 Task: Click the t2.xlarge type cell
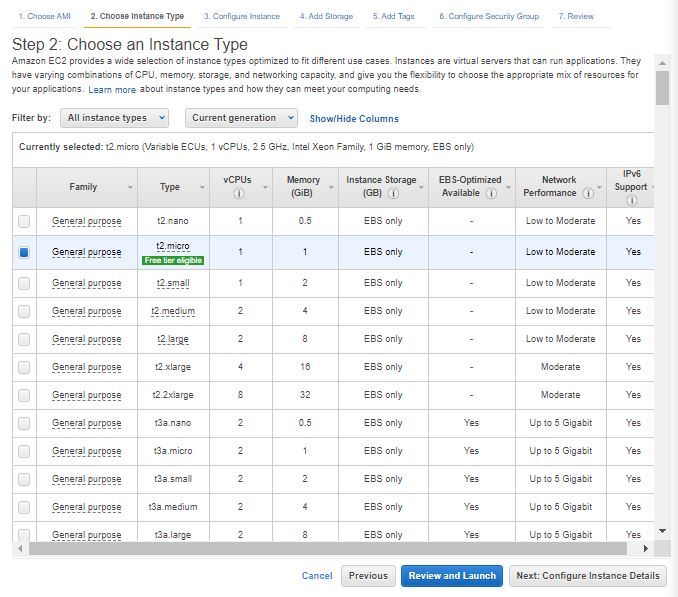click(x=173, y=367)
